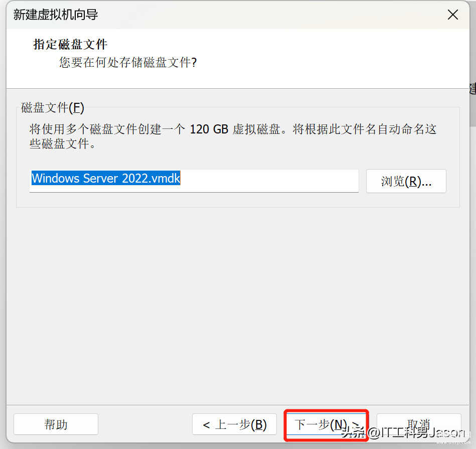Viewport: 476px width, 449px height.
Task: Click the white header banner area
Action: [x=303, y=58]
